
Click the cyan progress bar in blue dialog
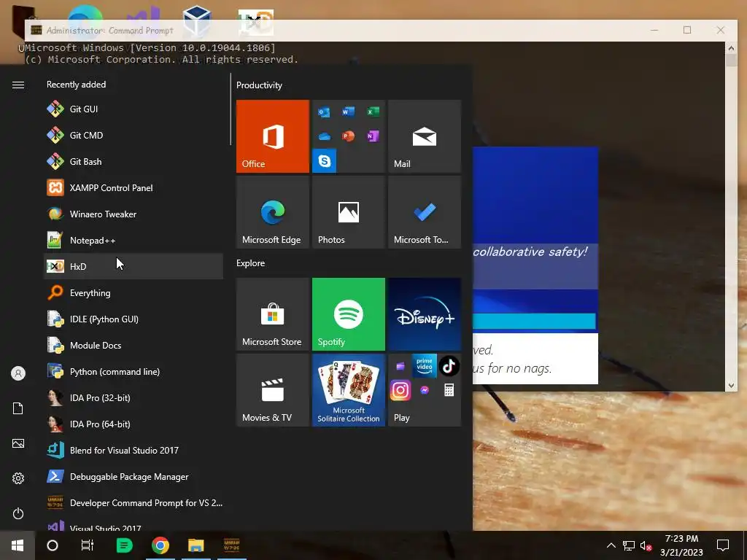pyautogui.click(x=534, y=321)
